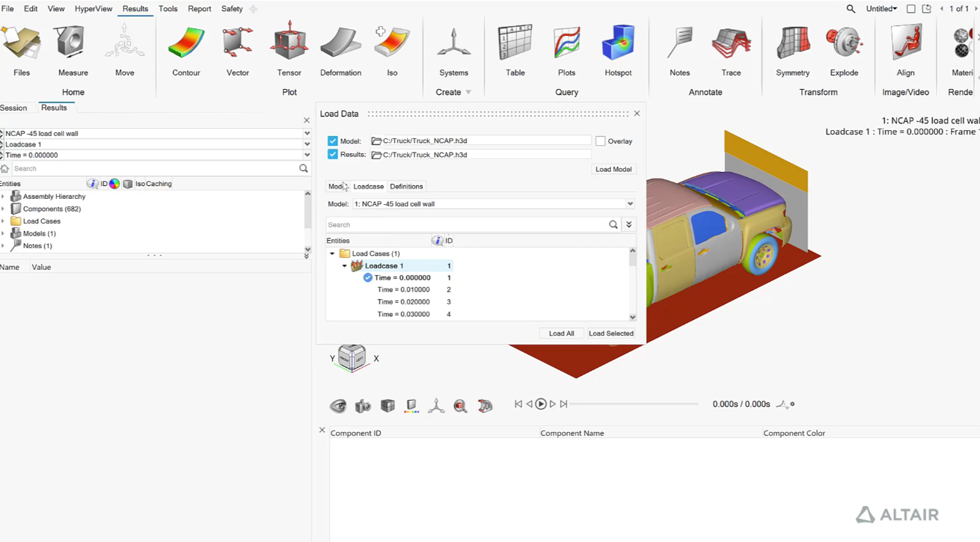Select the Hotspot finder tool

point(618,51)
